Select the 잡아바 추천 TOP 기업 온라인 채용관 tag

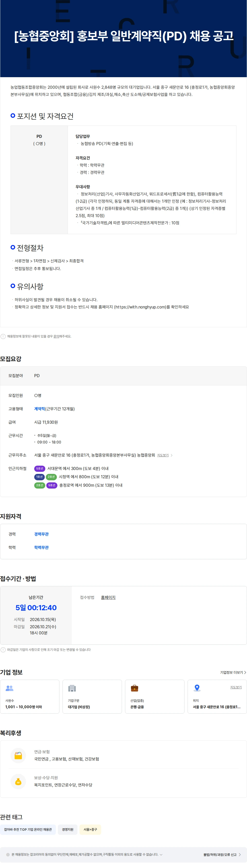[28, 830]
